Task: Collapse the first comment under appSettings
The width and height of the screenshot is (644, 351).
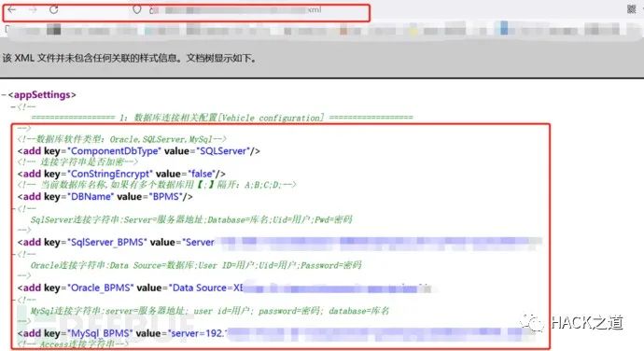Action: coord(13,106)
